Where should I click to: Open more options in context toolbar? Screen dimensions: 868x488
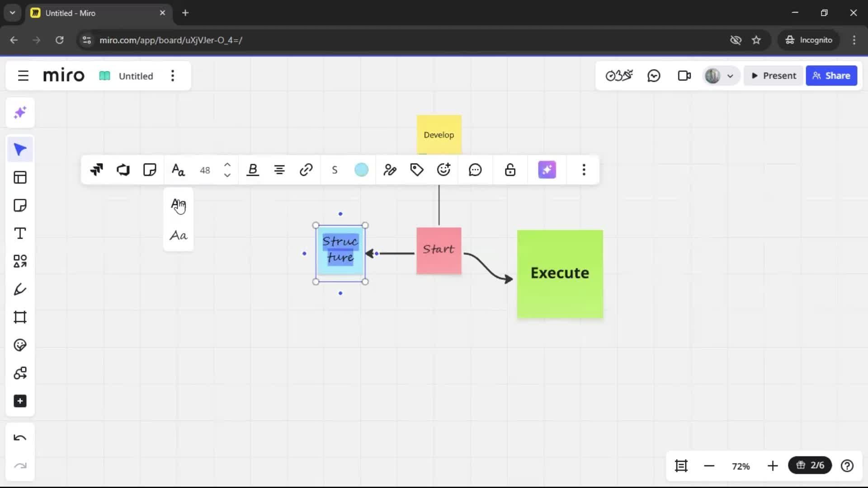(x=584, y=170)
